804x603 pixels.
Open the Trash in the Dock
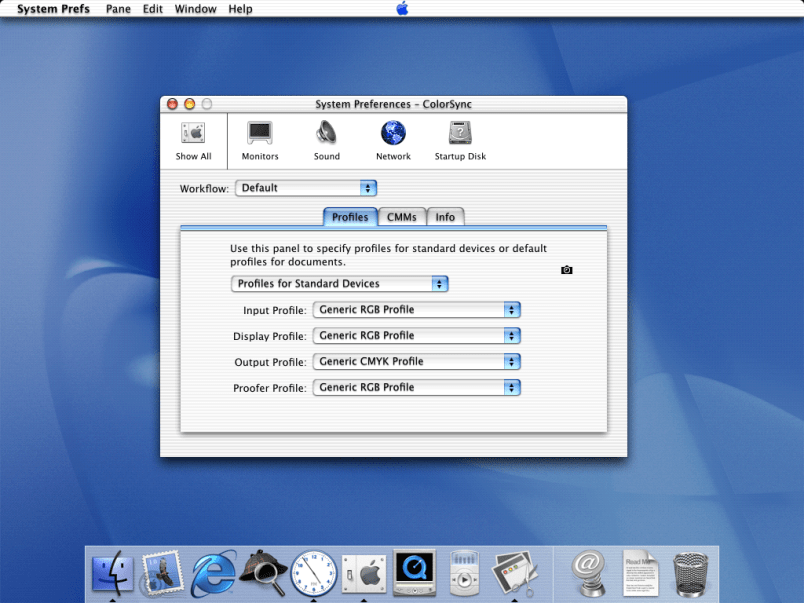(x=691, y=572)
